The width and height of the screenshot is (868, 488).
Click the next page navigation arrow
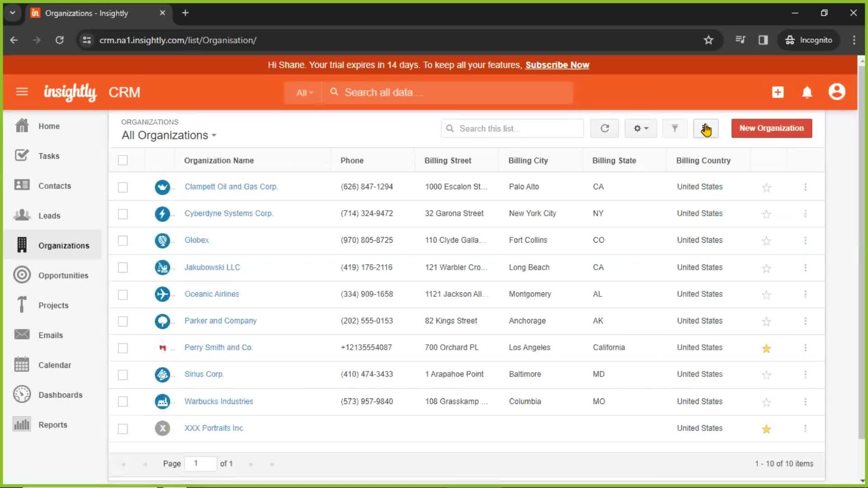point(250,464)
